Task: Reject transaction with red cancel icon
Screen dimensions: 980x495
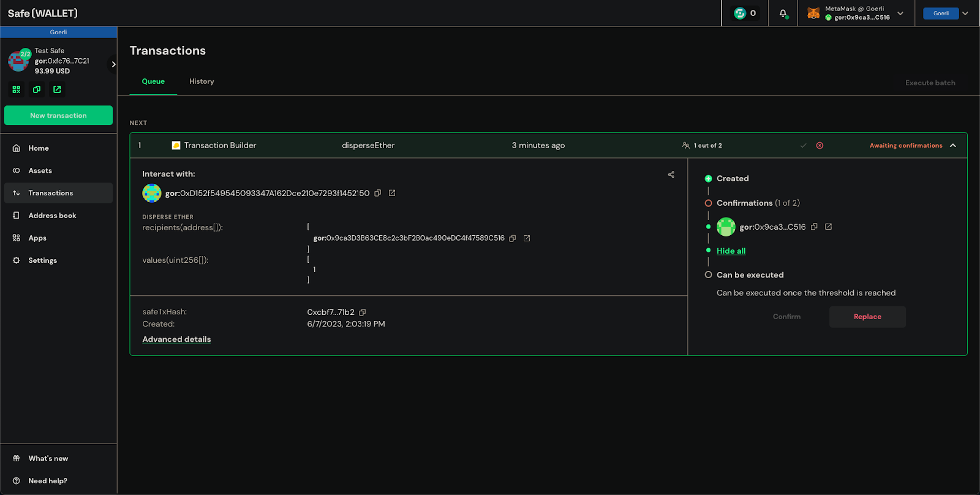Action: (820, 146)
